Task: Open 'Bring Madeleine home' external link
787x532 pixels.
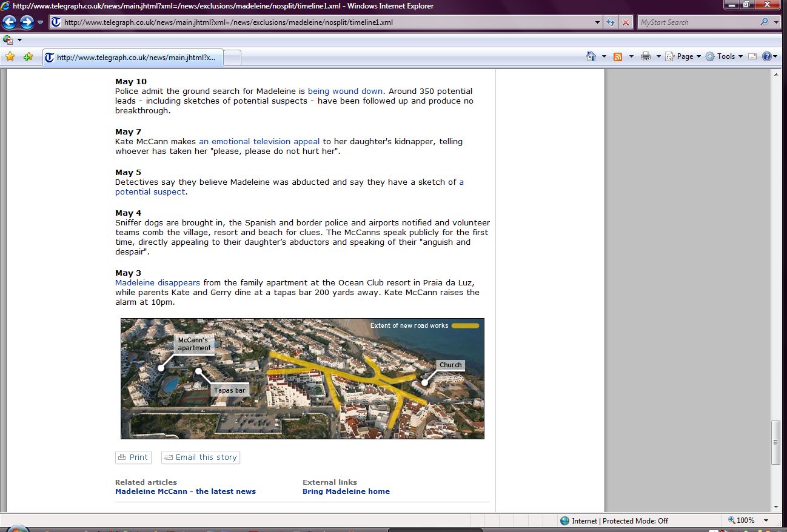Action: click(x=346, y=491)
